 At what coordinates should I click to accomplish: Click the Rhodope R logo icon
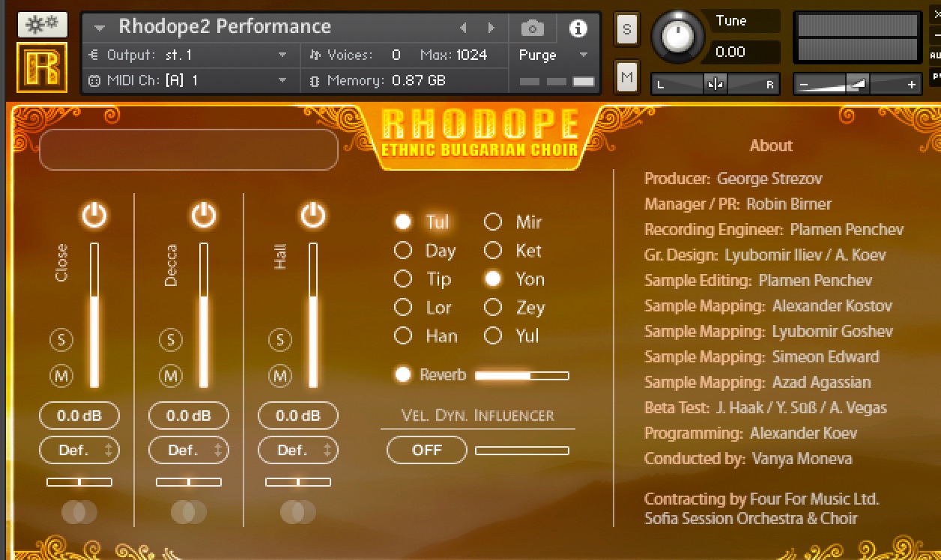coord(42,68)
